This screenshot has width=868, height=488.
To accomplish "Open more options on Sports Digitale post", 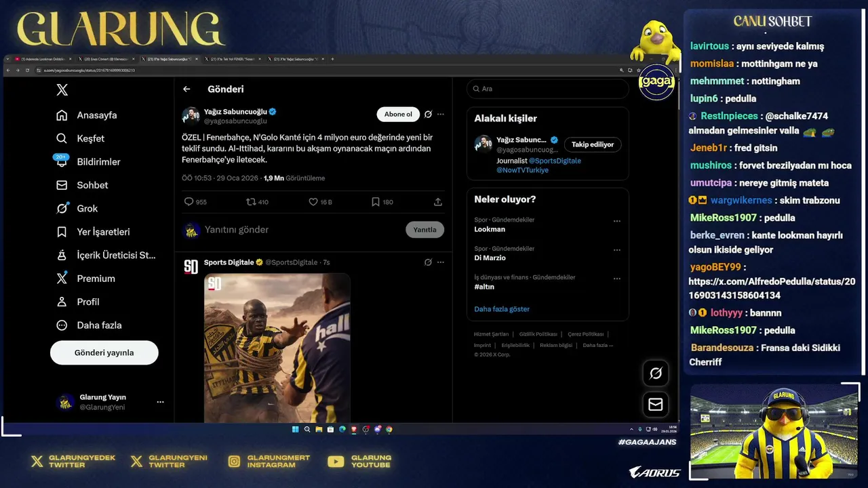I will (x=441, y=262).
